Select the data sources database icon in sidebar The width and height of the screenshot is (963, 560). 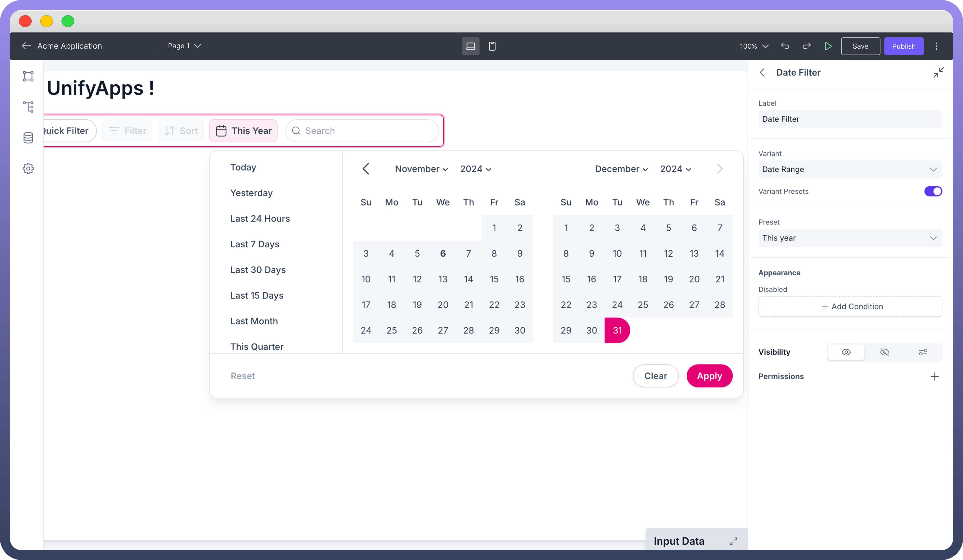pos(28,138)
